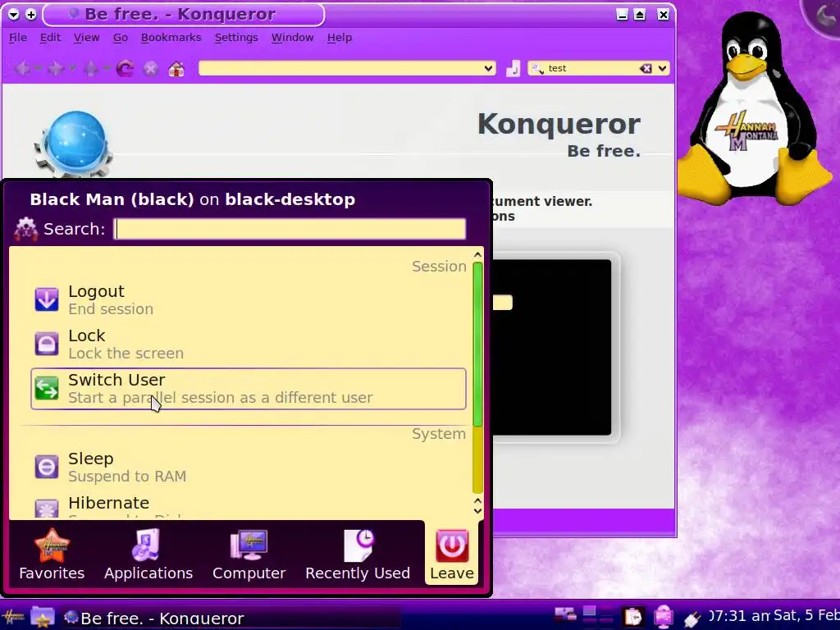The width and height of the screenshot is (840, 630).
Task: Click the search provider icon
Action: [x=537, y=69]
